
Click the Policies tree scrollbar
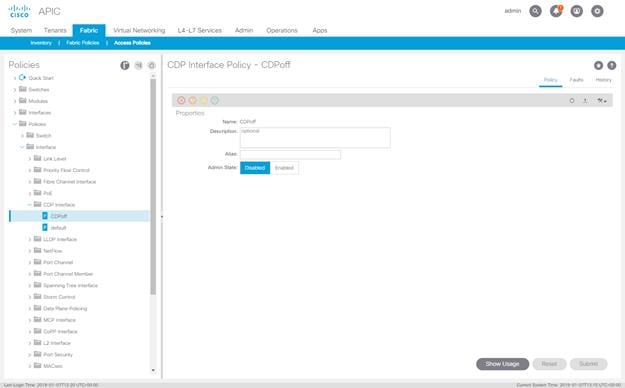coord(153,187)
